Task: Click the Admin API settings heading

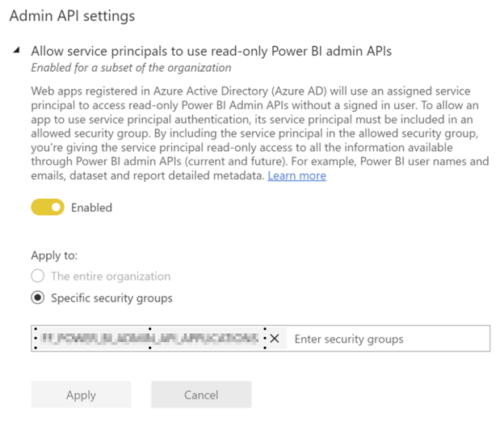Action: click(x=73, y=15)
